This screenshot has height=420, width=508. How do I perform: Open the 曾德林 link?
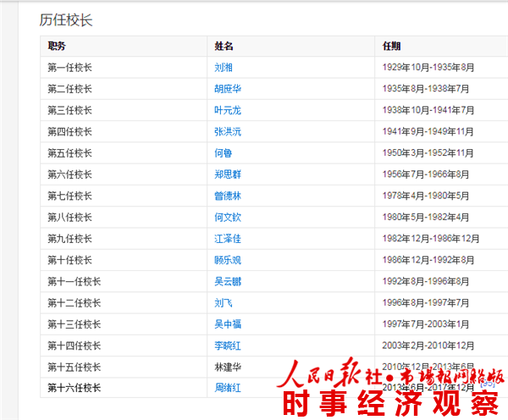click(228, 196)
